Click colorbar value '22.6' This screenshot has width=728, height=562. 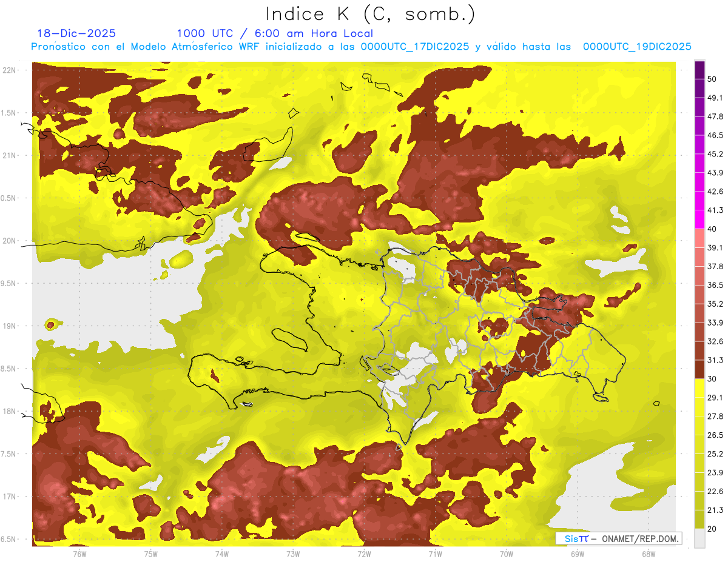point(715,492)
